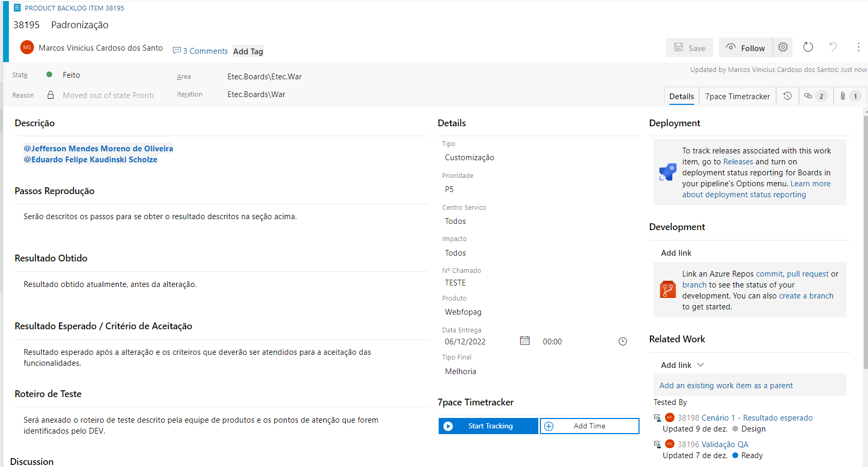Open the State dropdown showing Feito
868x467 pixels.
click(102, 75)
